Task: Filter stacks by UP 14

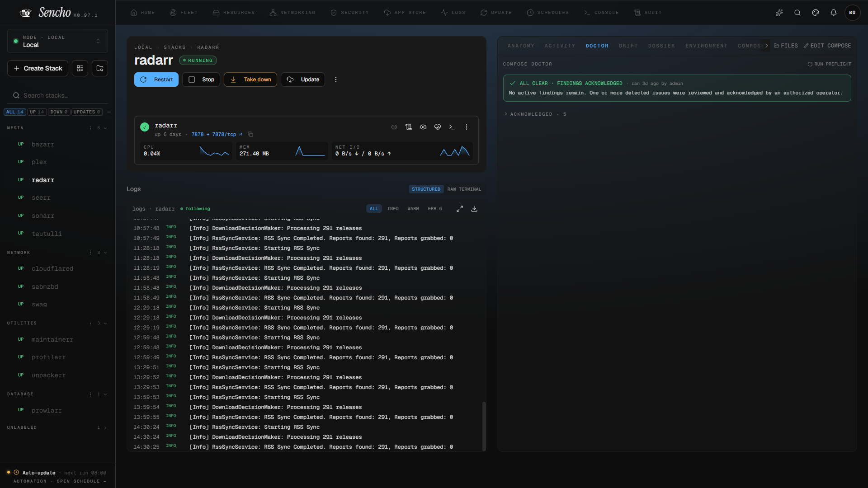Action: pyautogui.click(x=37, y=112)
